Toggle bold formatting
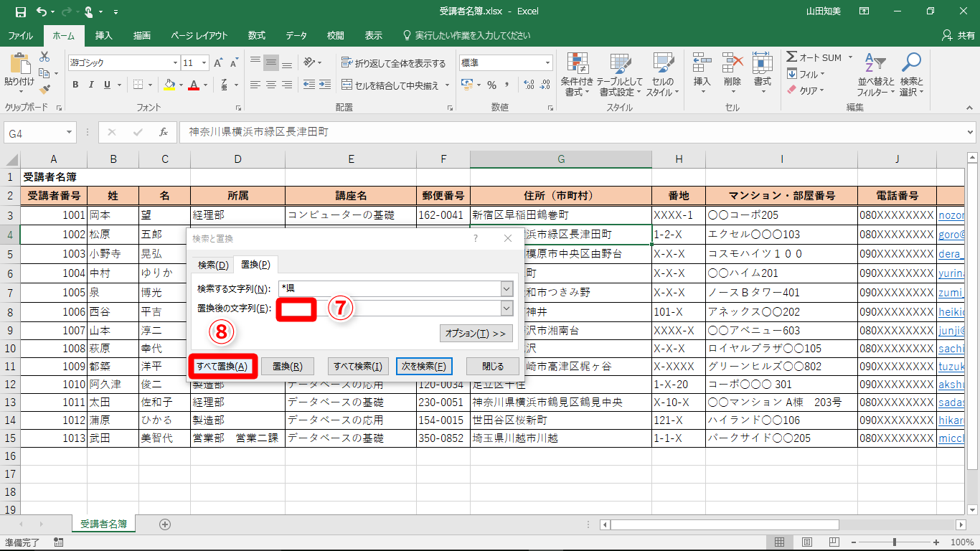The width and height of the screenshot is (980, 551). (x=75, y=85)
